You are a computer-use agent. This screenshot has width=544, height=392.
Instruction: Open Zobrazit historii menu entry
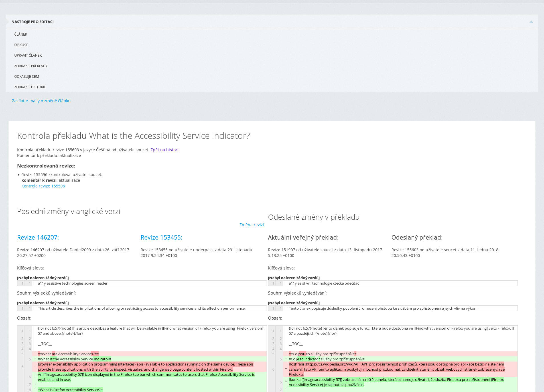click(29, 87)
